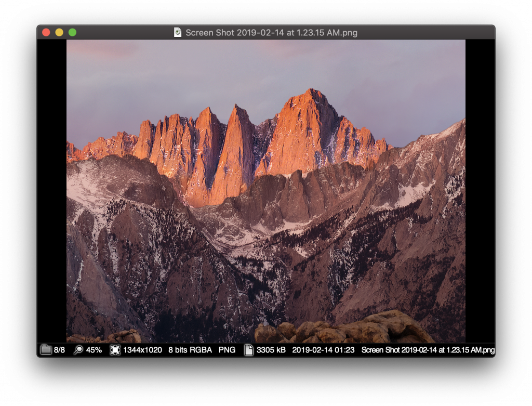Click the image dimensions fit icon
532x406 pixels.
pos(115,350)
